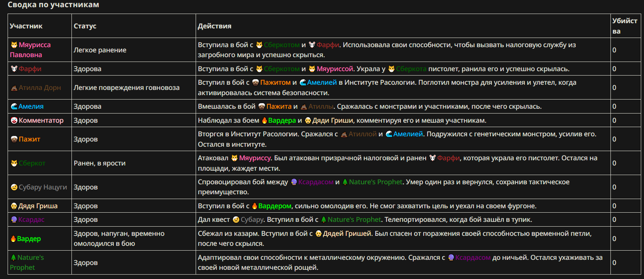Click the name Амелия in the Участник column
The image size is (644, 279).
click(31, 106)
